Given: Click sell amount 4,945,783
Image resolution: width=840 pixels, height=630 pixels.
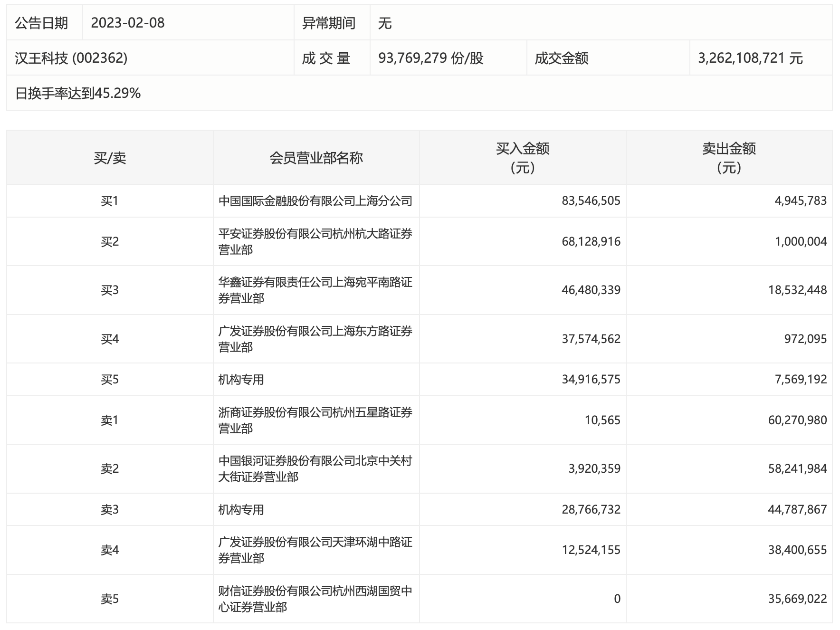Looking at the screenshot, I should tap(801, 201).
